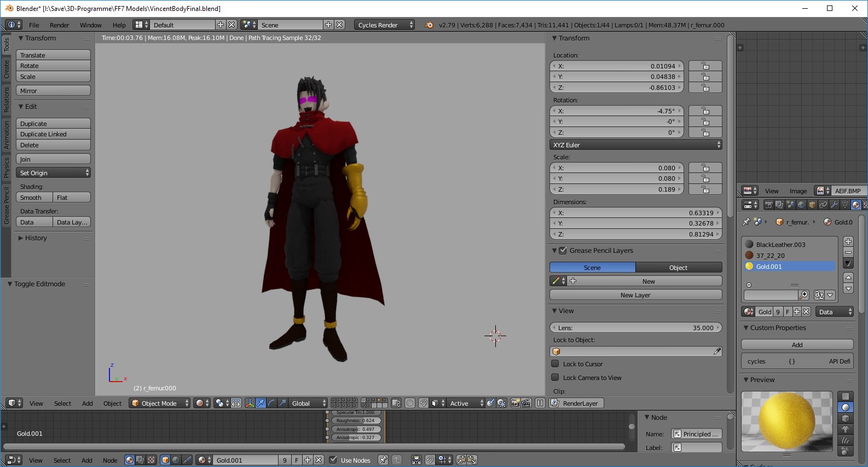The width and height of the screenshot is (868, 467).
Task: Click the Roughness node slider
Action: tap(356, 420)
